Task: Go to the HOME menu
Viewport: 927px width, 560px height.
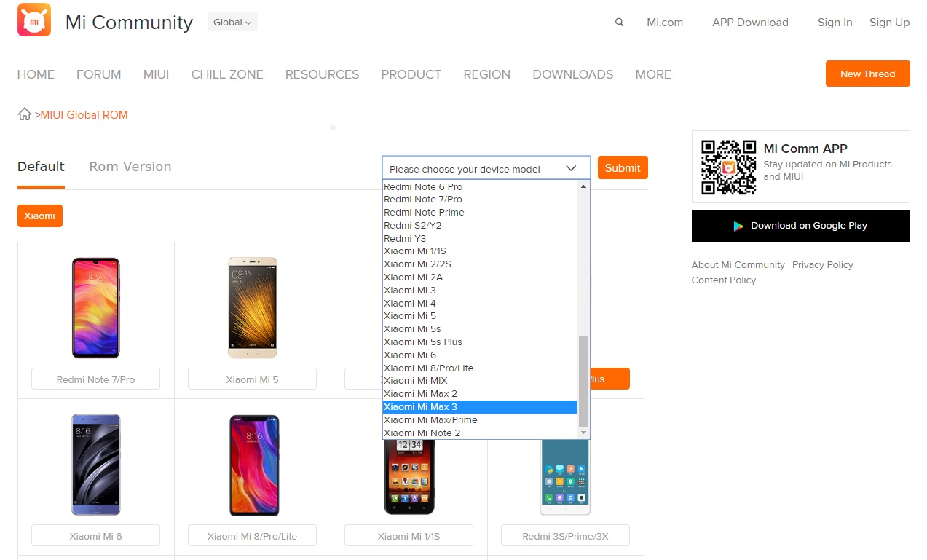Action: click(36, 74)
